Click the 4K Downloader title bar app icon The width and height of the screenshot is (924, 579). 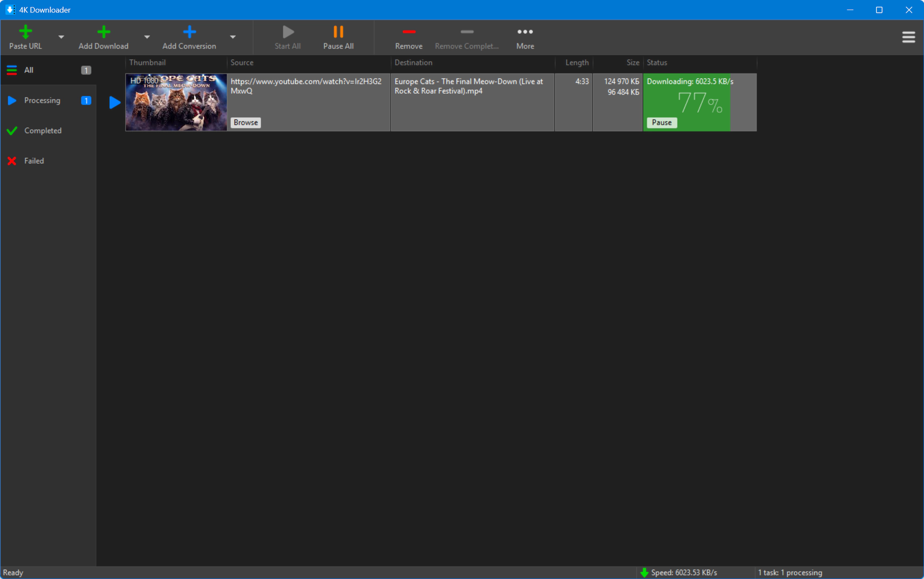click(10, 10)
